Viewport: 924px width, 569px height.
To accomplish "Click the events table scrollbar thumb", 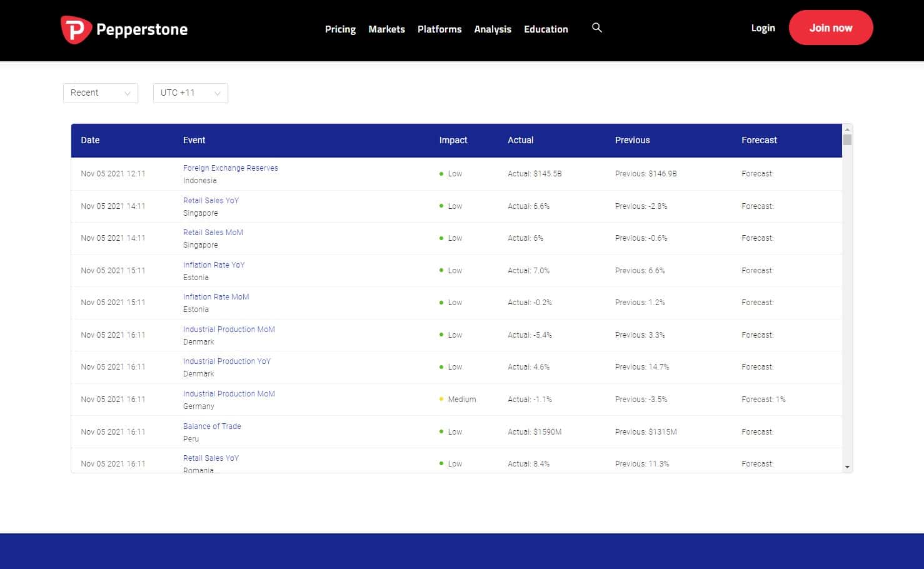I will [847, 139].
